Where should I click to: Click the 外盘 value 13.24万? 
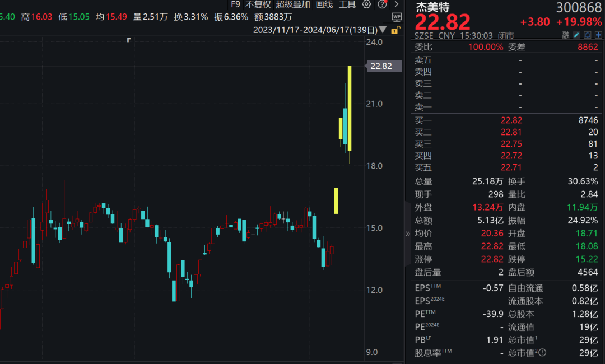point(488,207)
